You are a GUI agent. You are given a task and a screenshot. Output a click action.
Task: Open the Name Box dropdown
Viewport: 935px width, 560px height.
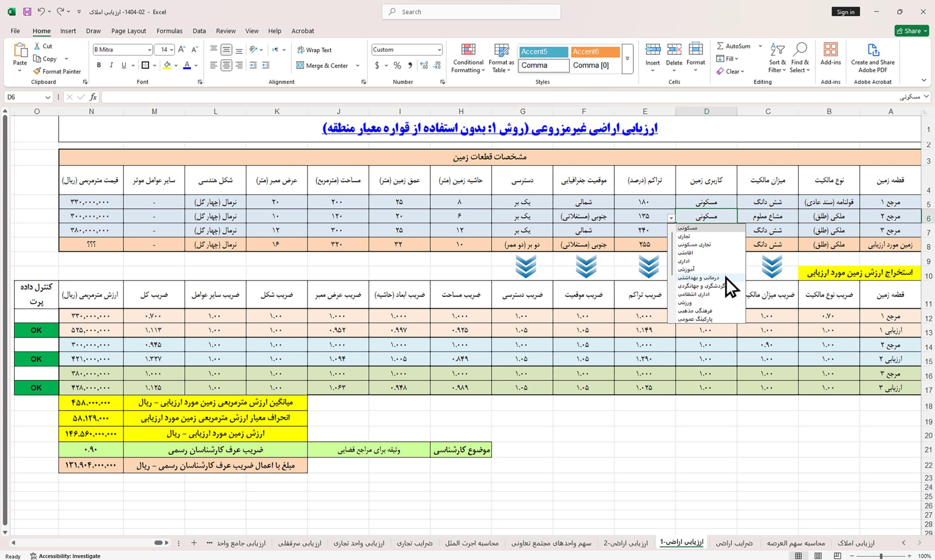click(x=47, y=98)
